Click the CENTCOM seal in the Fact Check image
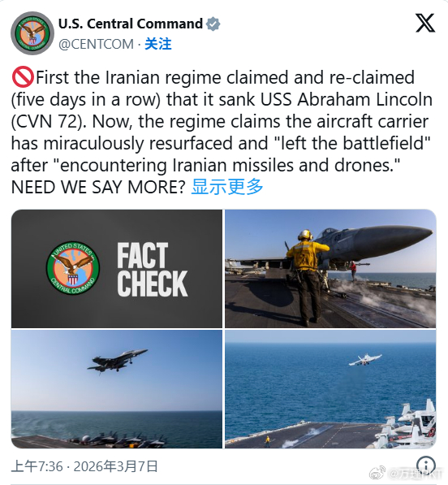Image resolution: width=448 pixels, height=485 pixels. click(x=73, y=268)
